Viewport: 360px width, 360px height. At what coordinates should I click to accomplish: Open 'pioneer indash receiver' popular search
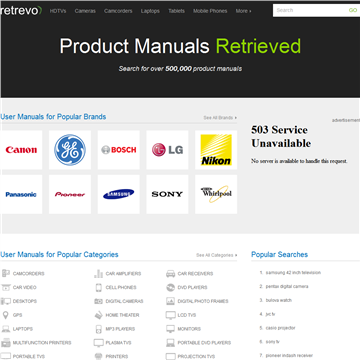pyautogui.click(x=289, y=356)
